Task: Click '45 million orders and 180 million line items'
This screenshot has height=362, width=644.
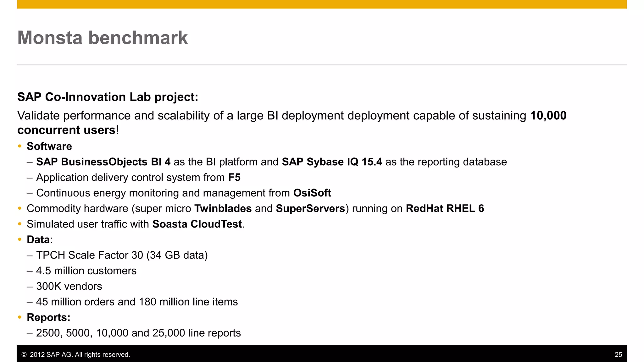Action: [137, 302]
